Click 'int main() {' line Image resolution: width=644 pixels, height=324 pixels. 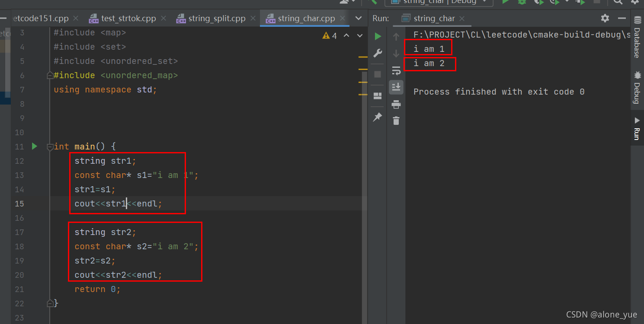tap(84, 146)
